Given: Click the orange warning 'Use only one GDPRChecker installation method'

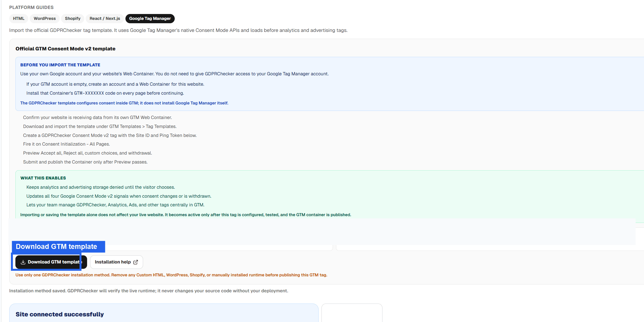Looking at the screenshot, I should tap(171, 275).
